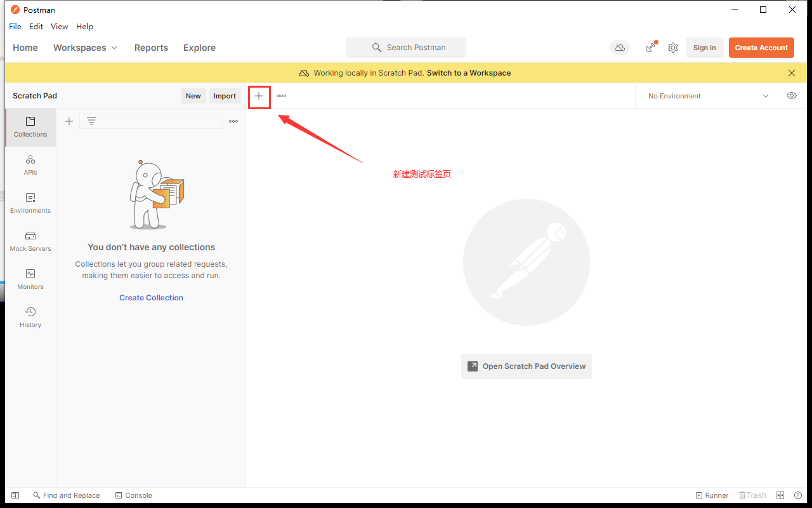
Task: Expand the No Environment dropdown
Action: [709, 96]
